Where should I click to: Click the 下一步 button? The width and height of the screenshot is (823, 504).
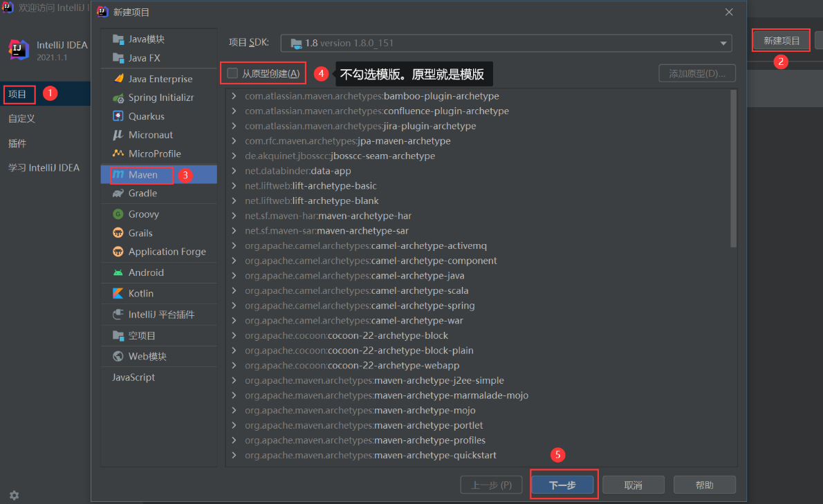point(563,485)
